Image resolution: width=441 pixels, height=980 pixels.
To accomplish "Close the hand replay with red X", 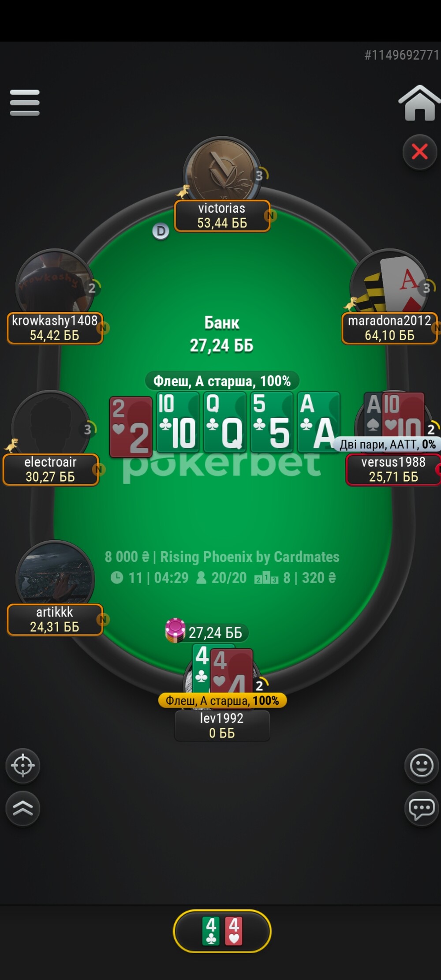I will pyautogui.click(x=419, y=152).
